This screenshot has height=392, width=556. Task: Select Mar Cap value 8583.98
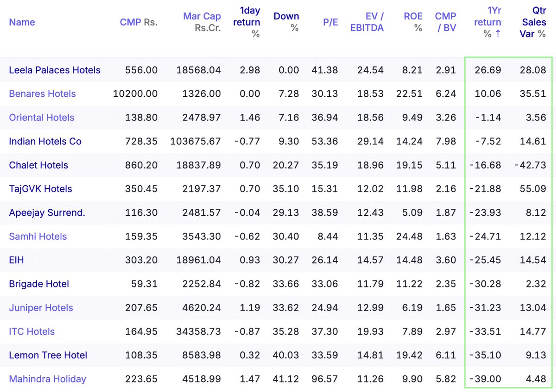pyautogui.click(x=201, y=355)
